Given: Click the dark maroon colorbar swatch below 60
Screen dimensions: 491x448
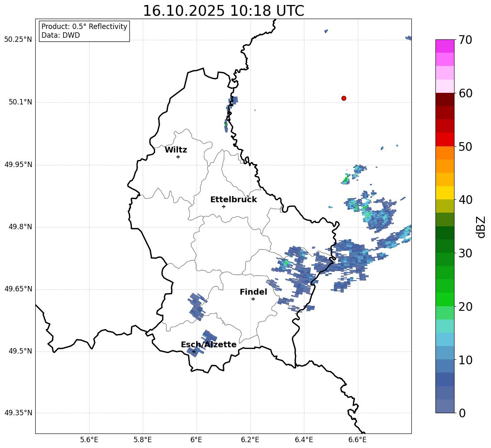Looking at the screenshot, I should coord(445,99).
